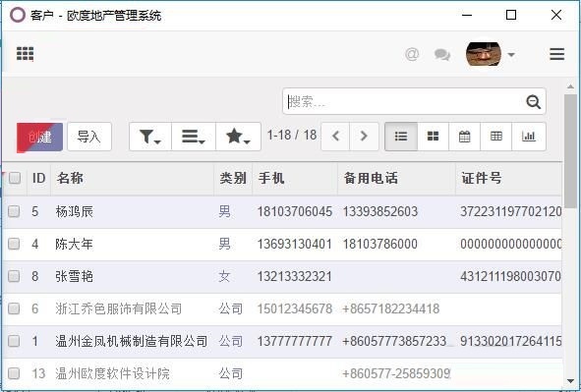The width and height of the screenshot is (581, 392).
Task: Click phone number 13777777777
Action: pos(295,341)
